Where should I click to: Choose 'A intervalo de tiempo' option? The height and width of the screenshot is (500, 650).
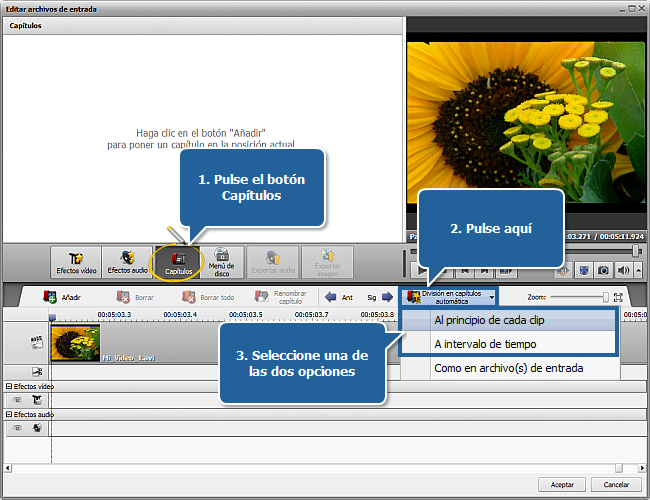[485, 344]
